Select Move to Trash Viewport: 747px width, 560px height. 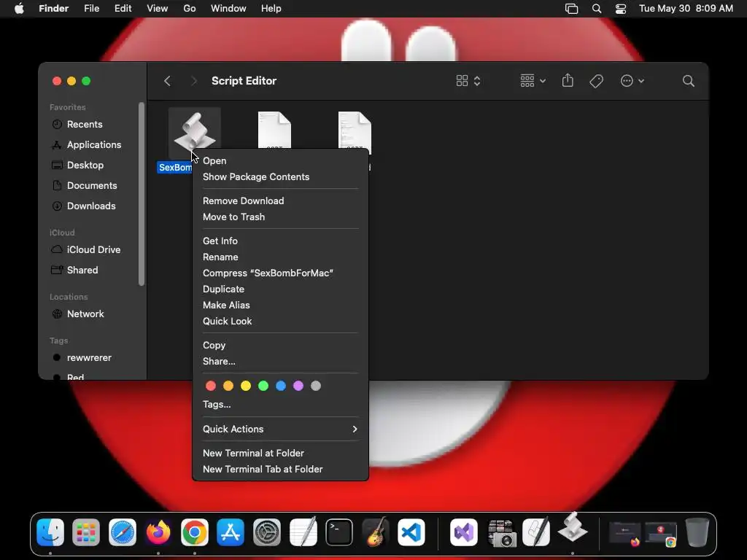pyautogui.click(x=280, y=217)
